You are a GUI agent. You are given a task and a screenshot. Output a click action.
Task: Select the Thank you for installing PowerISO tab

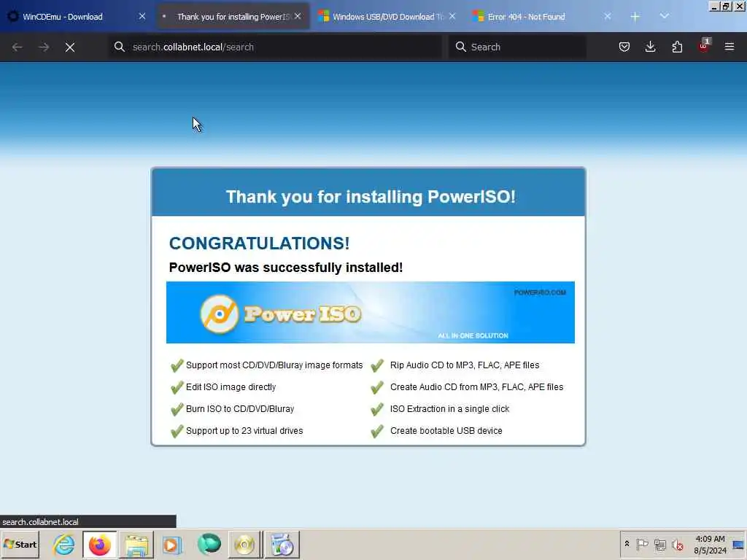(x=233, y=17)
